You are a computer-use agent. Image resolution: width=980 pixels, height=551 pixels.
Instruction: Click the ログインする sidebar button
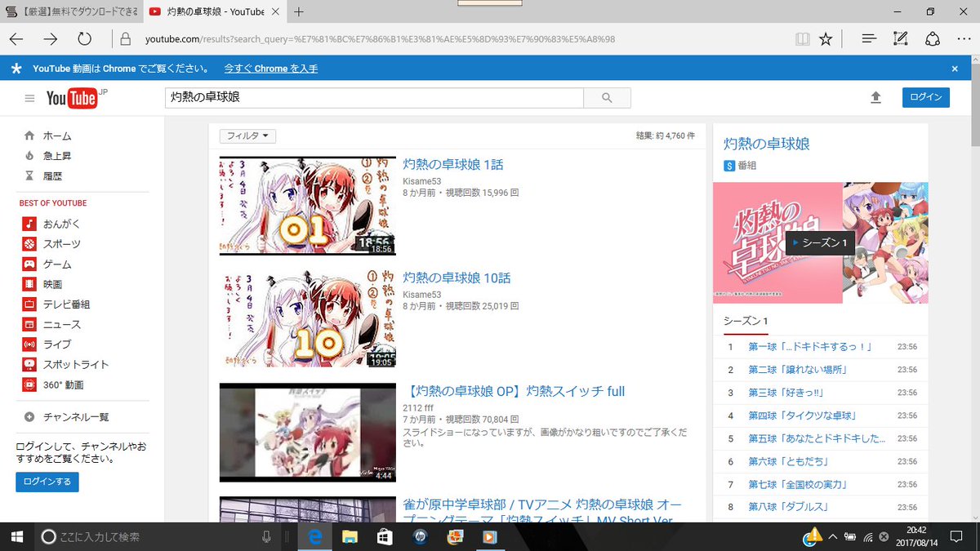(47, 482)
